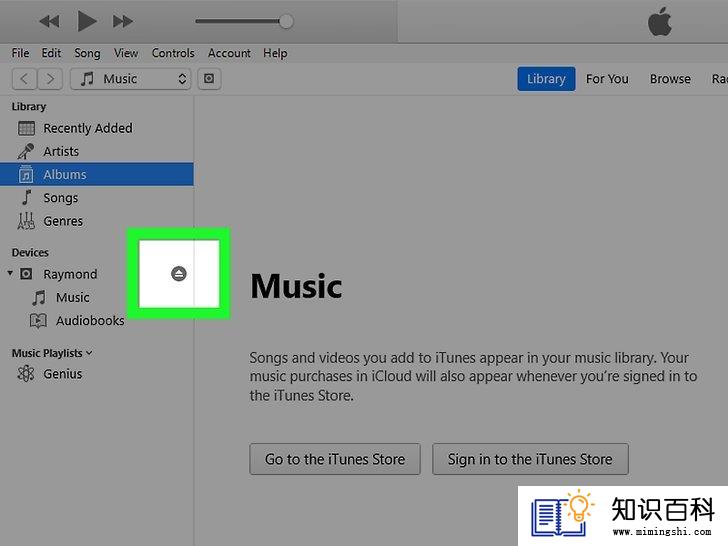Select Artists in the sidebar

[x=97, y=151]
